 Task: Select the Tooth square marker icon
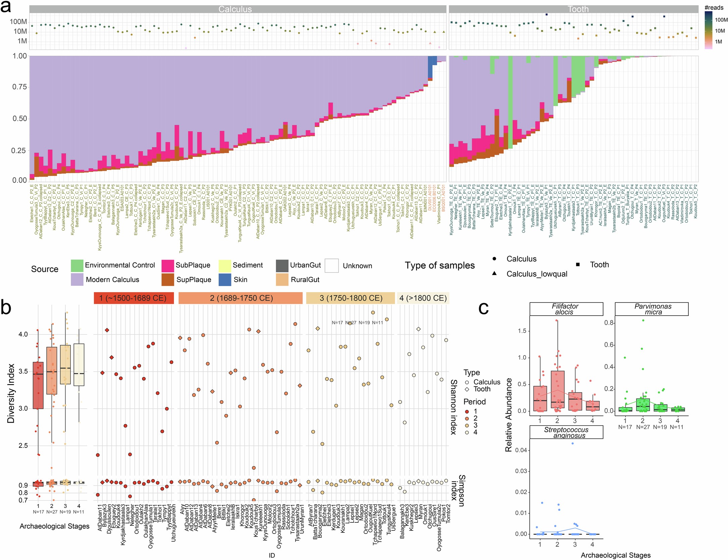(x=578, y=264)
